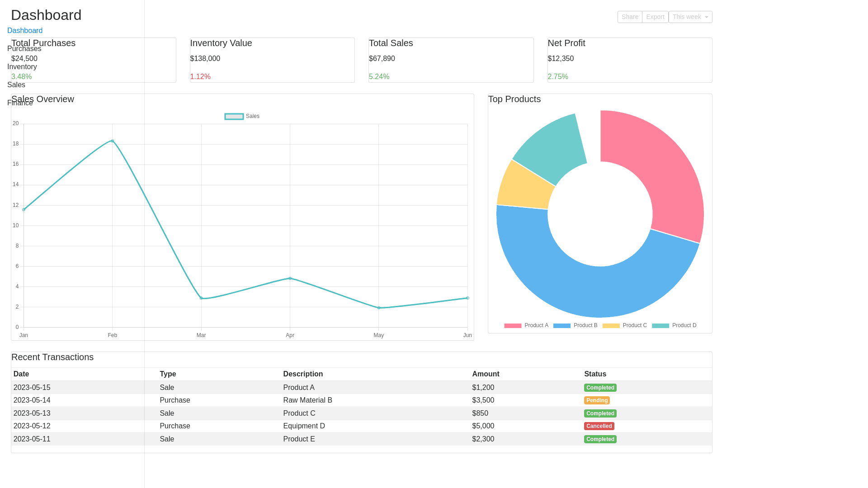This screenshot has height=488, width=868.
Task: Click the Feb data point on sales chart
Action: (x=113, y=141)
